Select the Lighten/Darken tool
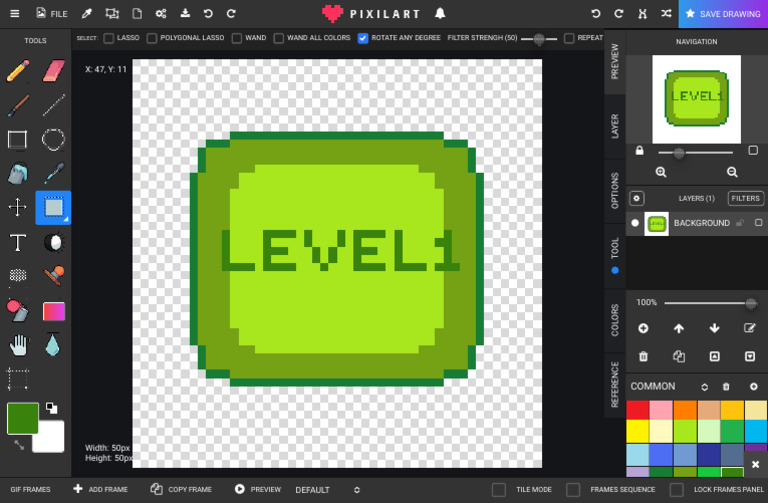This screenshot has height=503, width=768. pos(54,242)
